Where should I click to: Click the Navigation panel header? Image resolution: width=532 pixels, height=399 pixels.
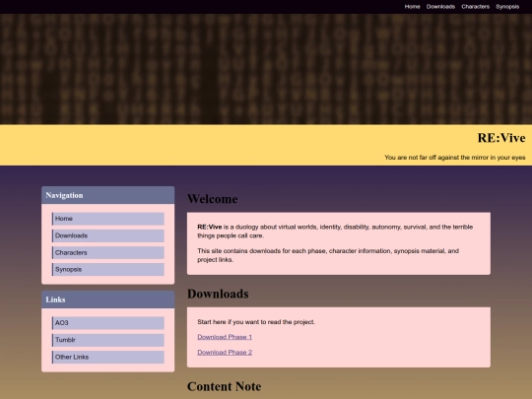click(x=108, y=195)
